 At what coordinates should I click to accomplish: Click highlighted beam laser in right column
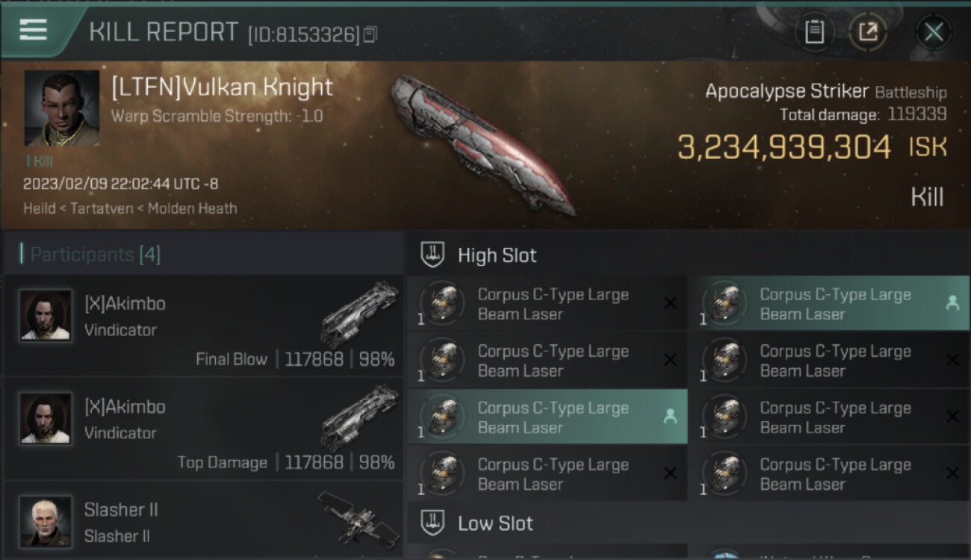click(x=828, y=304)
